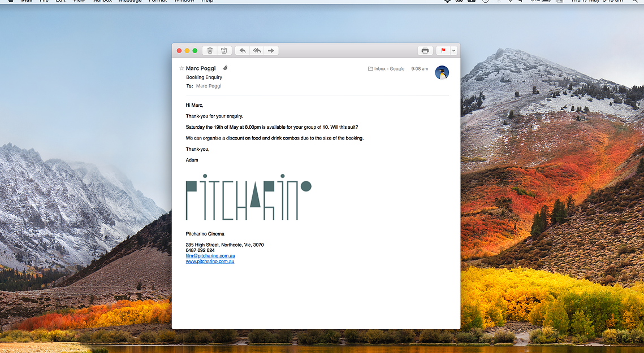Click the discount on food and drink line
The height and width of the screenshot is (353, 644).
point(275,138)
